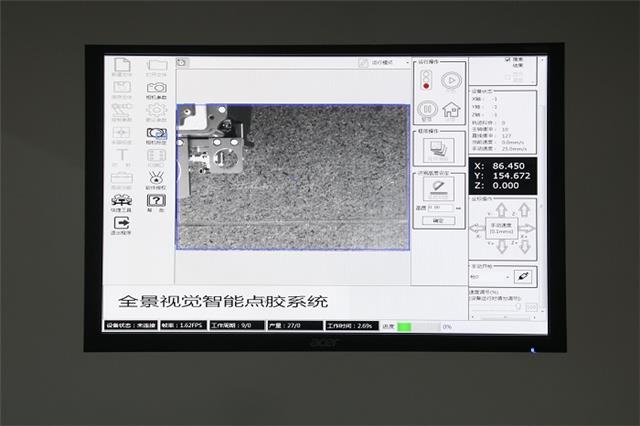The image size is (640, 426).
Task: Open the Quick Tools icon
Action: tap(121, 200)
